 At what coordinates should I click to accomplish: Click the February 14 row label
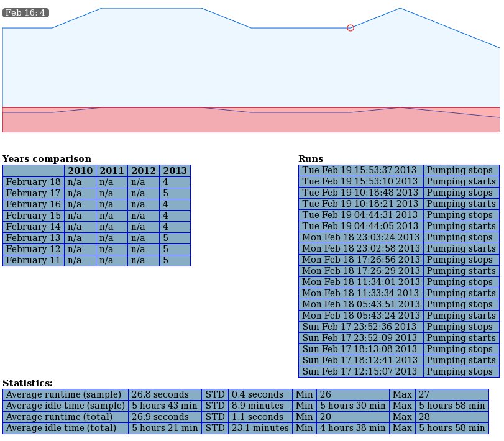[x=34, y=227]
